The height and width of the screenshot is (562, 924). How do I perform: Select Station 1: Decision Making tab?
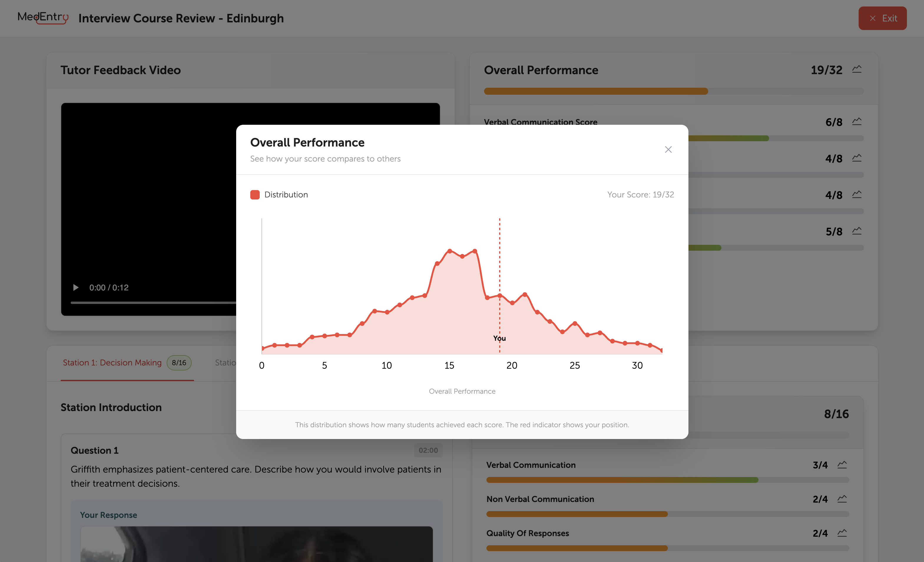pyautogui.click(x=112, y=363)
